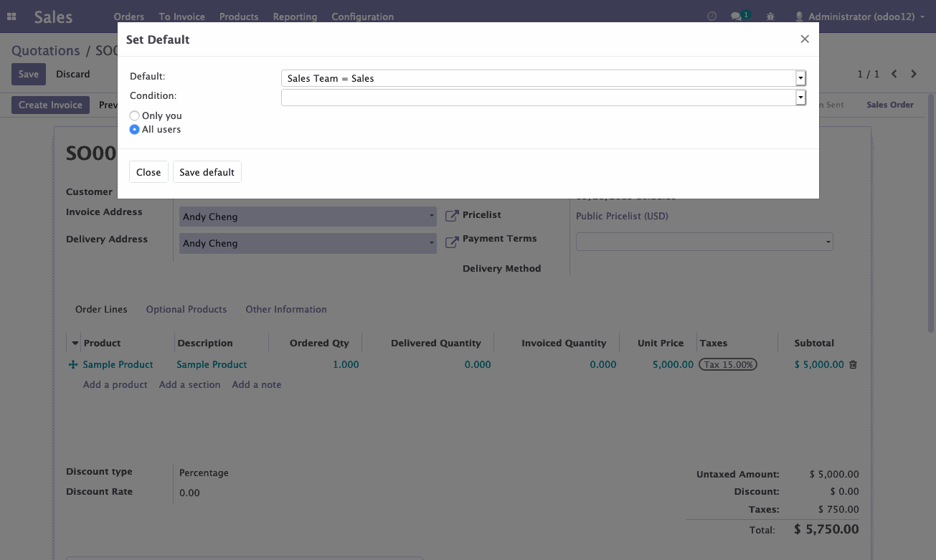Open the Reporting menu
Image resolution: width=936 pixels, height=560 pixels.
(x=295, y=16)
